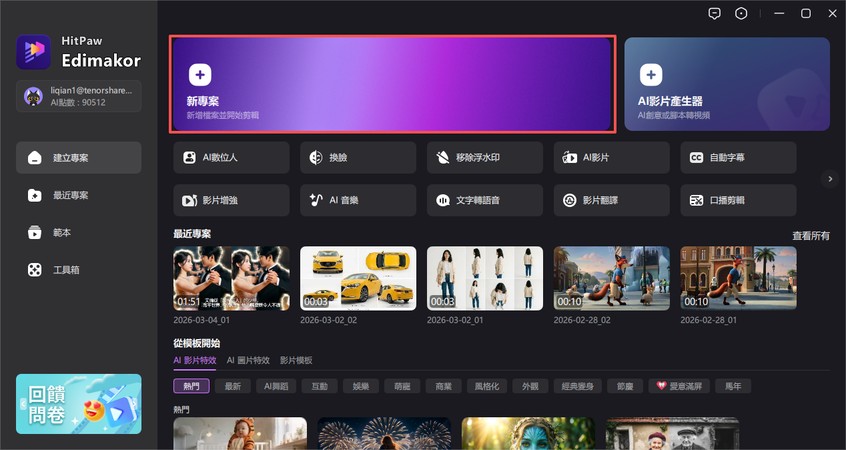Viewport: 846px width, 450px height.
Task: Switch to 影片模板 tab
Action: click(296, 360)
